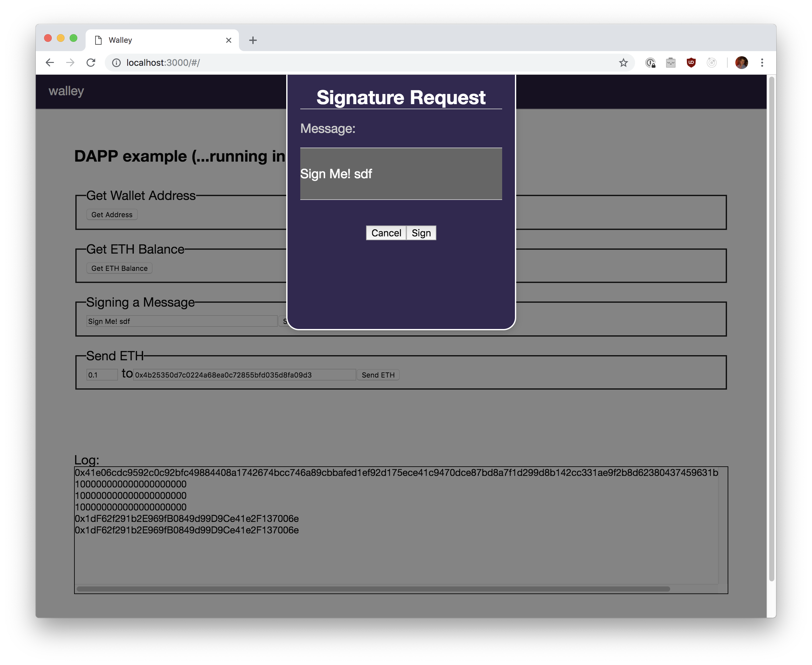Focus the 'Sign Me! sdf' message input
812x665 pixels.
tap(181, 321)
